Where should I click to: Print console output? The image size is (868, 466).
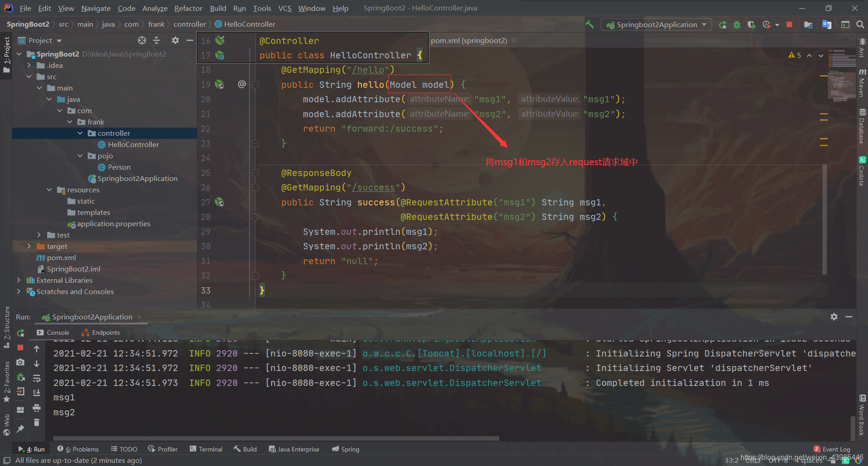point(37,408)
